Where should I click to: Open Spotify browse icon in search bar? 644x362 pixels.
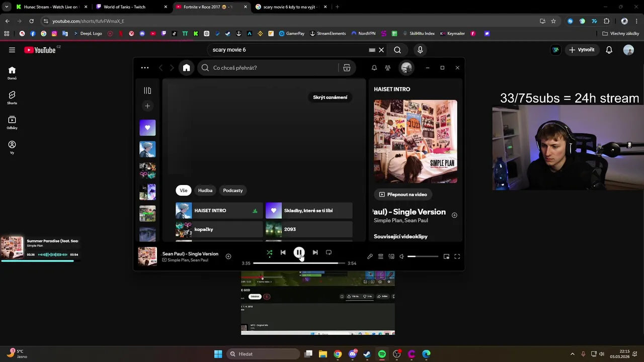point(347,68)
